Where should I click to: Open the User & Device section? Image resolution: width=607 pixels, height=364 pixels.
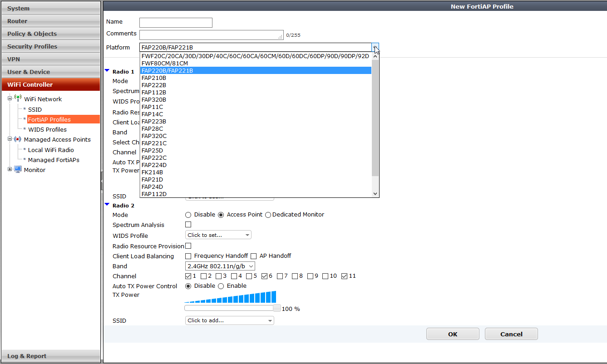pyautogui.click(x=50, y=72)
